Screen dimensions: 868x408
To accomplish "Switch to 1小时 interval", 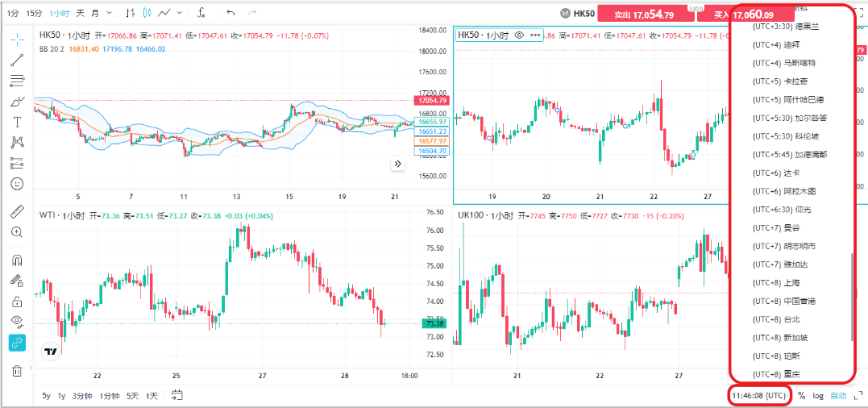I will (x=59, y=13).
